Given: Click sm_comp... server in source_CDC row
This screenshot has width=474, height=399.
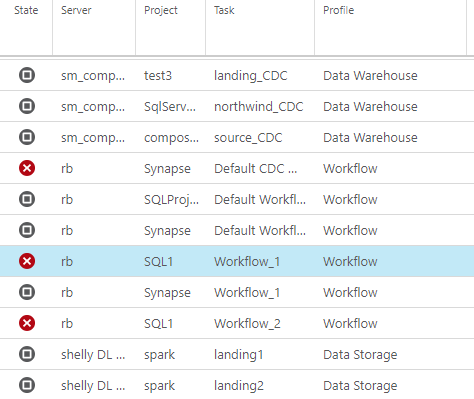Looking at the screenshot, I should 93,138.
